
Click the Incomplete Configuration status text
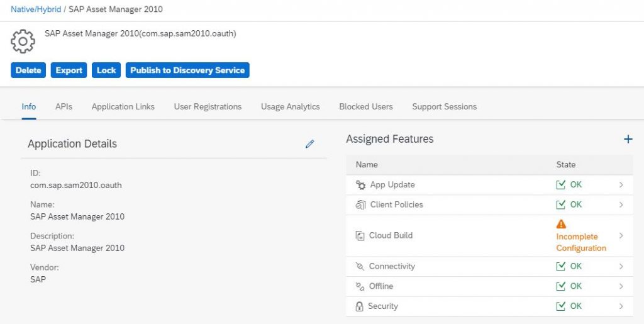click(x=581, y=242)
